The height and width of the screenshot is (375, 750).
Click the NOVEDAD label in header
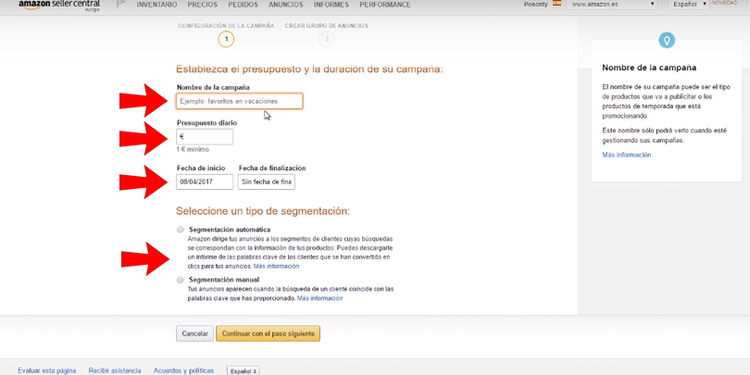click(724, 3)
